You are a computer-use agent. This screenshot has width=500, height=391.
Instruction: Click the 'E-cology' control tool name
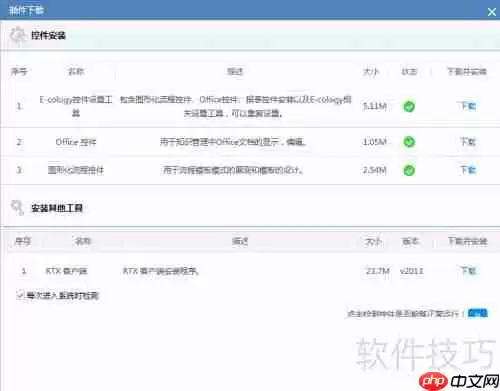tap(76, 106)
